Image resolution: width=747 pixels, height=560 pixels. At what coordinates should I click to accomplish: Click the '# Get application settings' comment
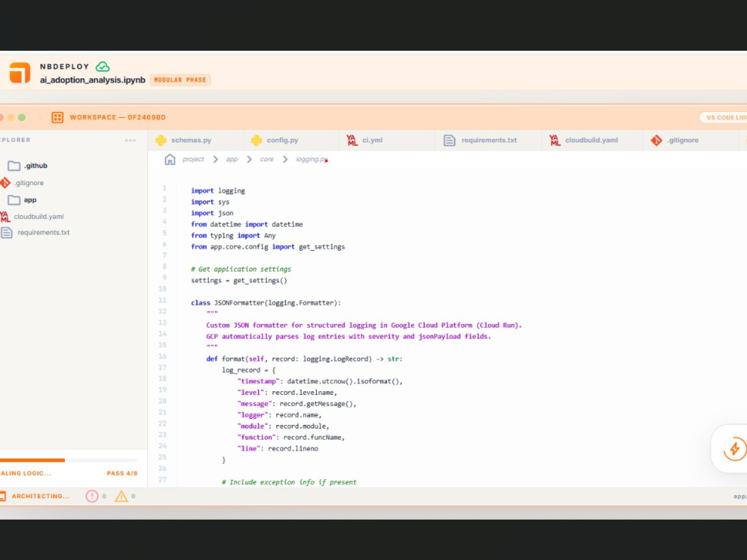(x=241, y=269)
